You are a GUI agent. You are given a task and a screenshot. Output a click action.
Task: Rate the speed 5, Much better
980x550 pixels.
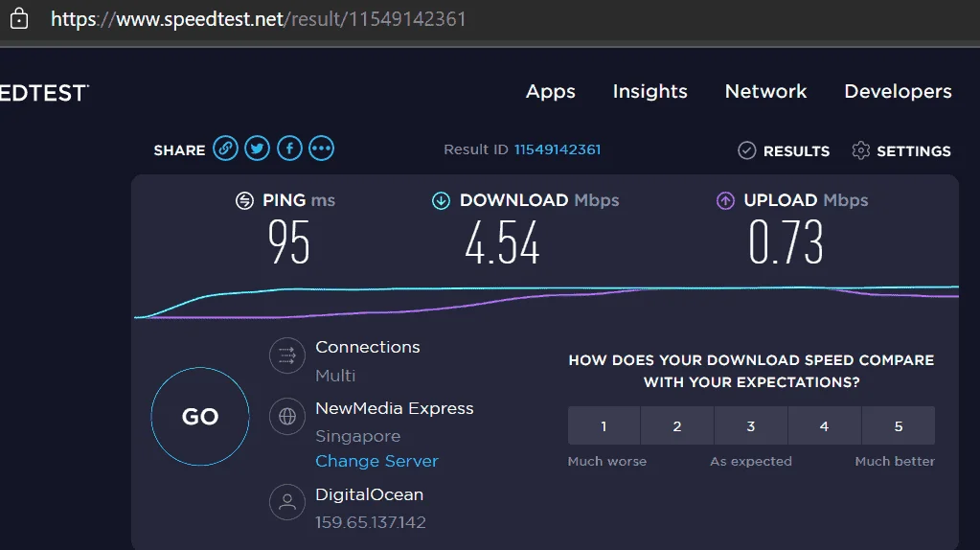[899, 425]
